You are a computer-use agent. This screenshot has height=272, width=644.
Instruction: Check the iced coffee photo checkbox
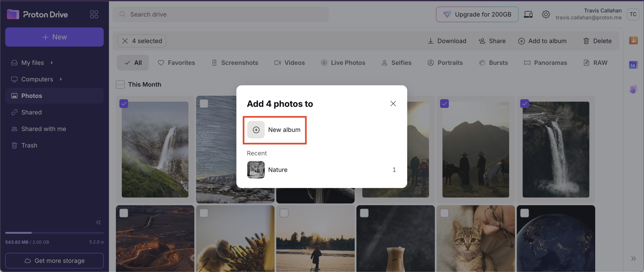(x=364, y=213)
